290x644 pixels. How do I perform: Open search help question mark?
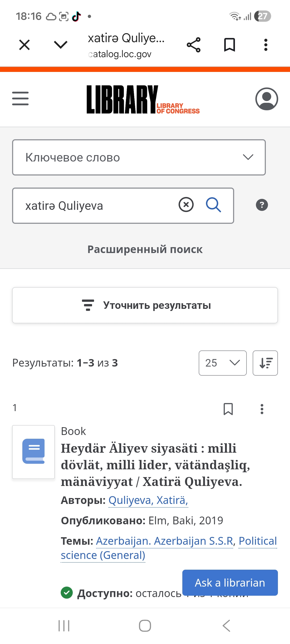pos(262,205)
